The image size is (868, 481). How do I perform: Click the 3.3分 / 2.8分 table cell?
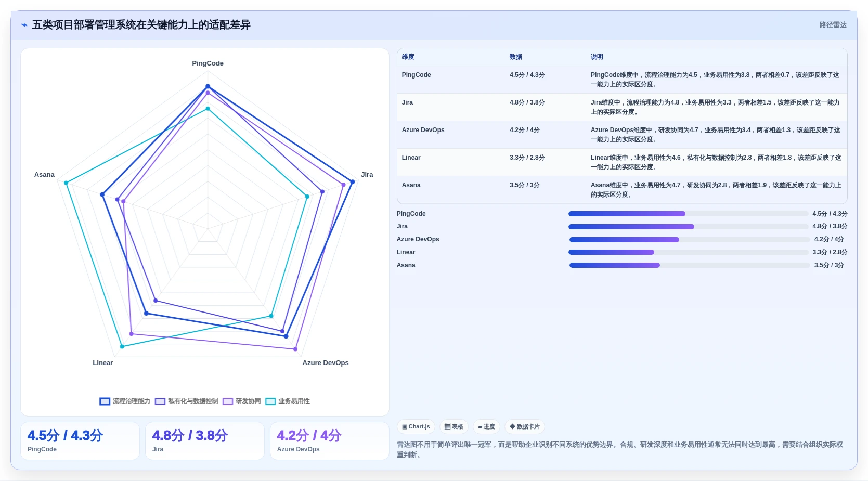coord(527,158)
